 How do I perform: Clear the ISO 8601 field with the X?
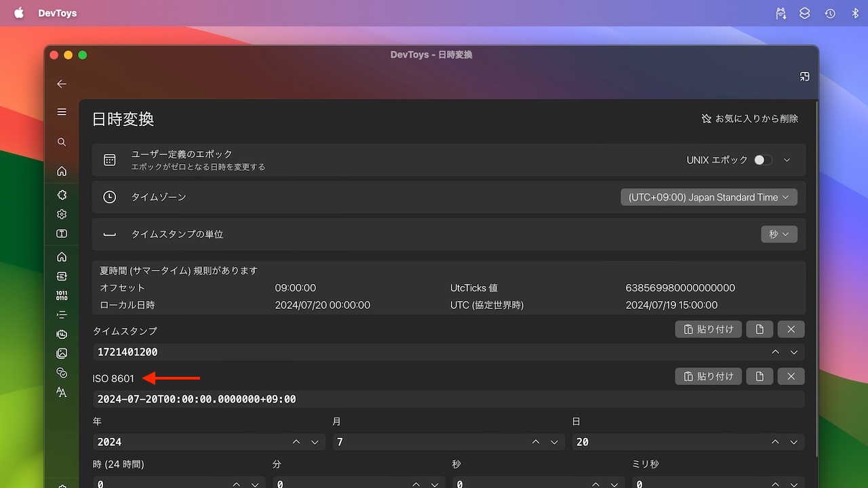pos(791,376)
